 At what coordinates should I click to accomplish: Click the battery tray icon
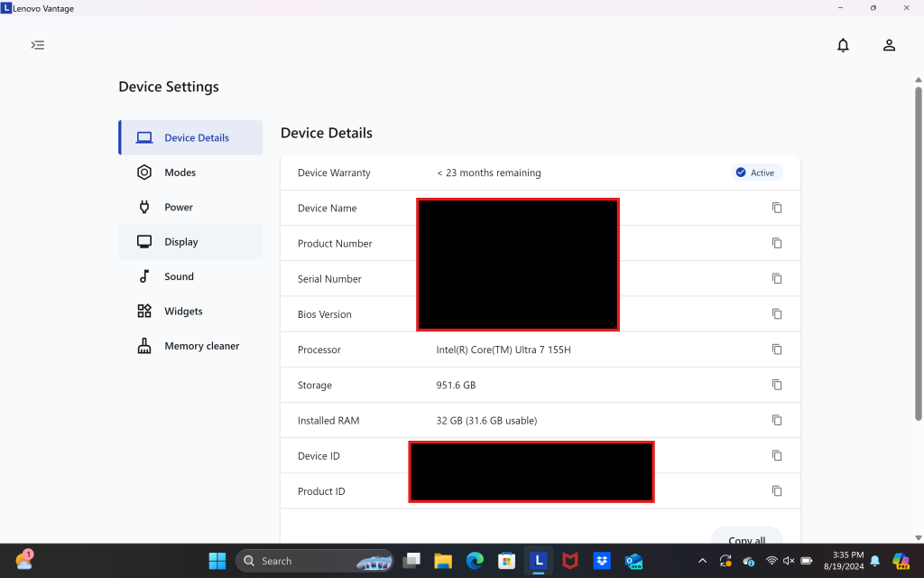pyautogui.click(x=806, y=561)
